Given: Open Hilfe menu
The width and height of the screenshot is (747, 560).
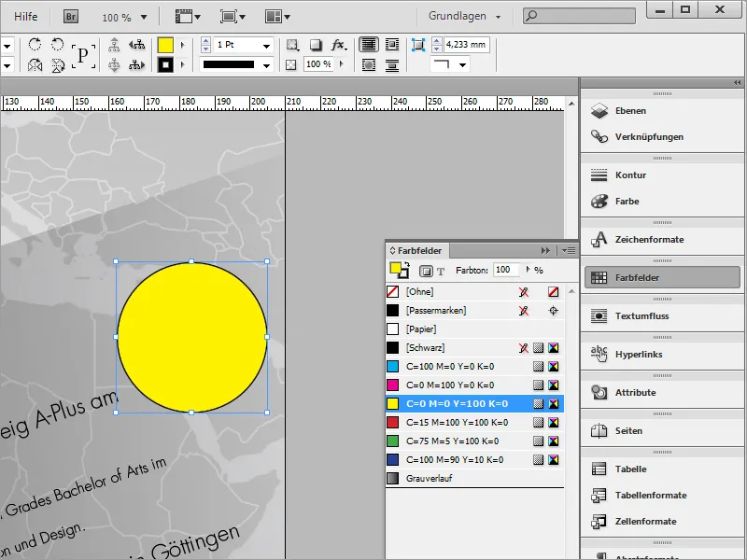Looking at the screenshot, I should [x=26, y=17].
